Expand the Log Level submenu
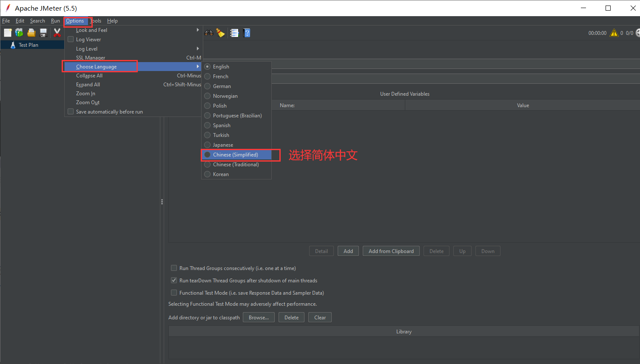This screenshot has height=364, width=640. coord(133,49)
